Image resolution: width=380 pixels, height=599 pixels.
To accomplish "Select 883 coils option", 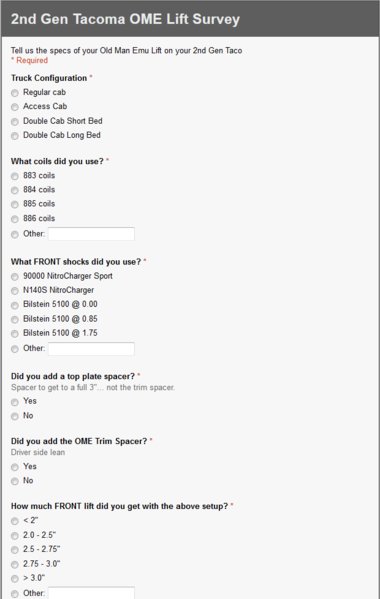I will [15, 176].
